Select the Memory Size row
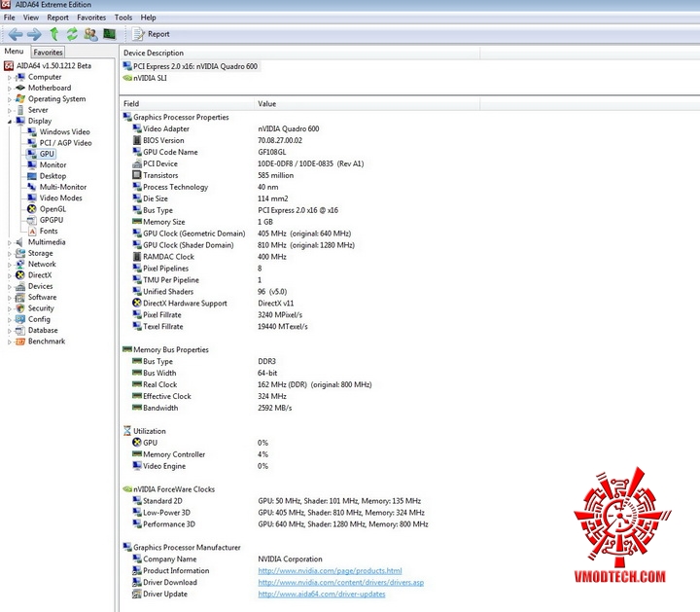 coord(202,222)
